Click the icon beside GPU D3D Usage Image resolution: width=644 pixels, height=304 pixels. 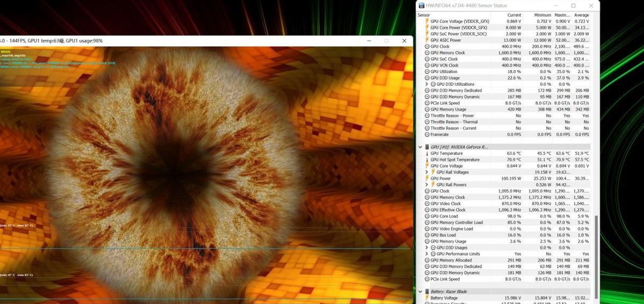(427, 78)
